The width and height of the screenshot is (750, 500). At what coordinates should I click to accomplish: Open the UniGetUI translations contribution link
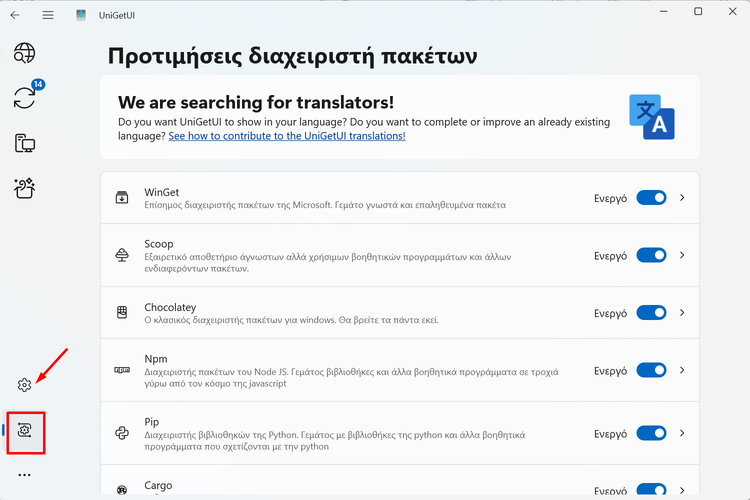tap(287, 136)
